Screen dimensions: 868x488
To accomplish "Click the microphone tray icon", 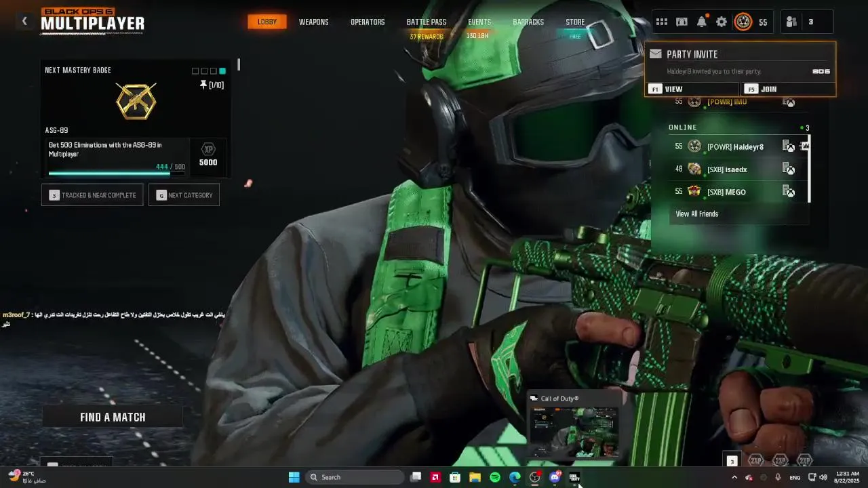I will click(778, 477).
